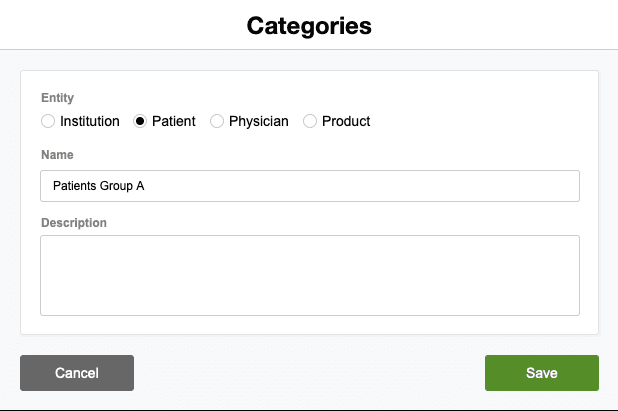Click the 'Patient' label text
618x411 pixels.
coord(174,121)
